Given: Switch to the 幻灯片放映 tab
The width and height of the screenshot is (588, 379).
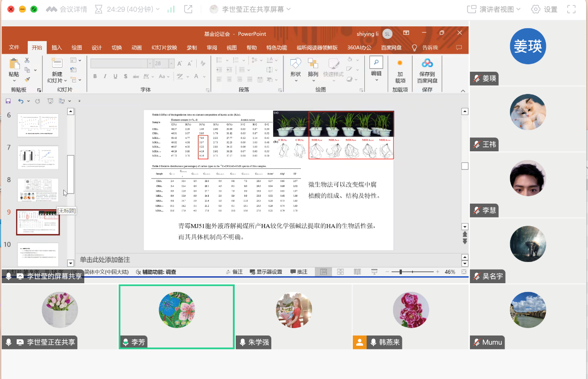Looking at the screenshot, I should (x=164, y=48).
